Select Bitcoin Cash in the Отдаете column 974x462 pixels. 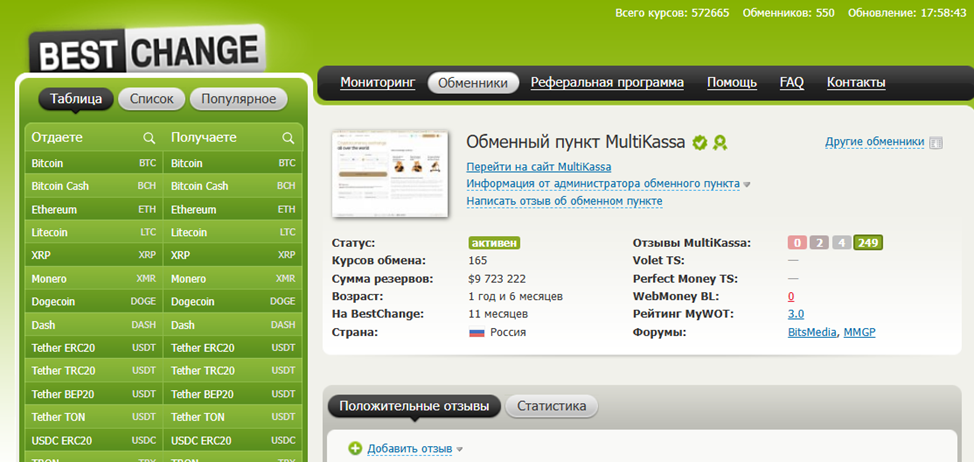pyautogui.click(x=93, y=186)
